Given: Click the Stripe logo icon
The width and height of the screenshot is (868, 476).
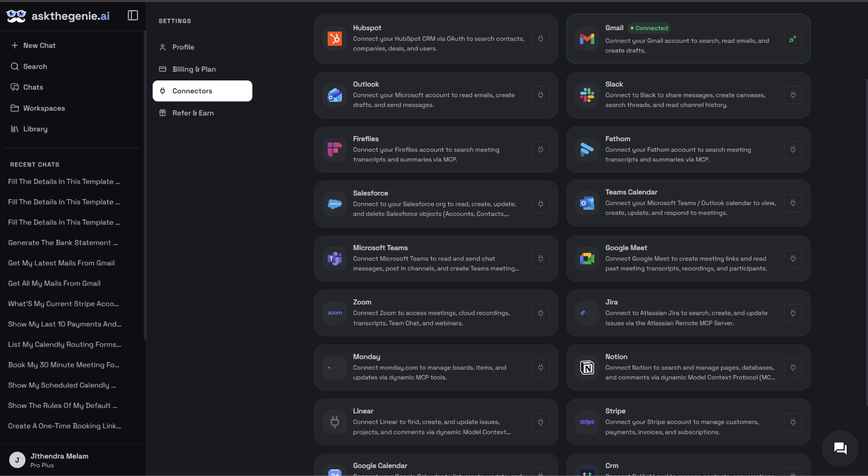Looking at the screenshot, I should click(587, 422).
